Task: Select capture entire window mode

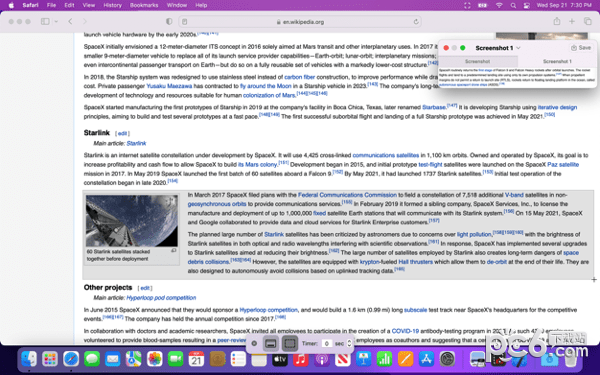Action: pos(271,344)
